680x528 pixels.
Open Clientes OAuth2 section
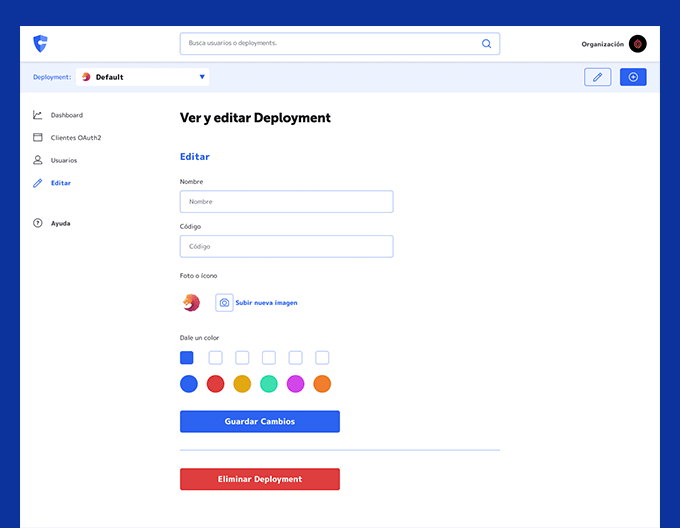point(76,138)
